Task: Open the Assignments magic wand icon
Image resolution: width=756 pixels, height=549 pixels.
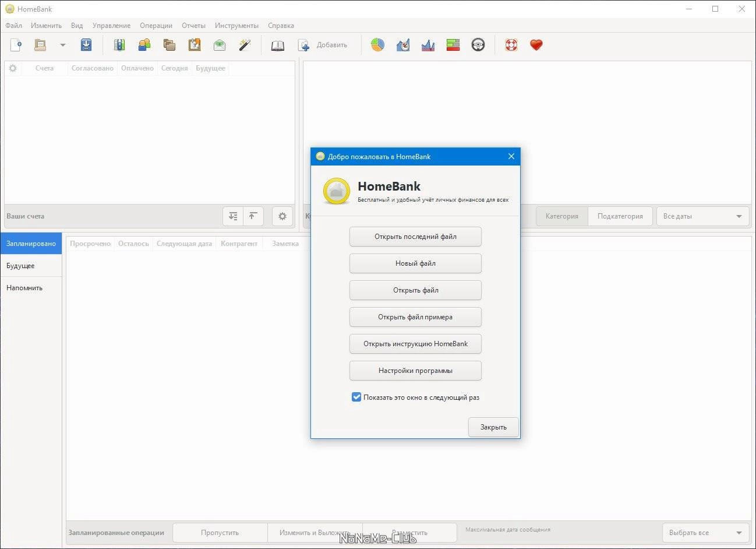Action: (x=245, y=45)
